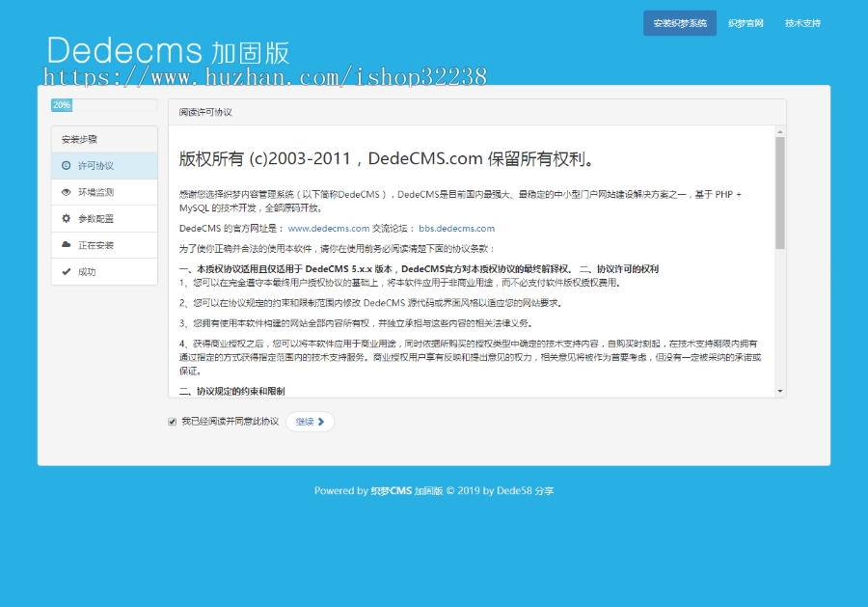Click the checkmark icon beside 成功
This screenshot has width=868, height=607.
point(66,271)
